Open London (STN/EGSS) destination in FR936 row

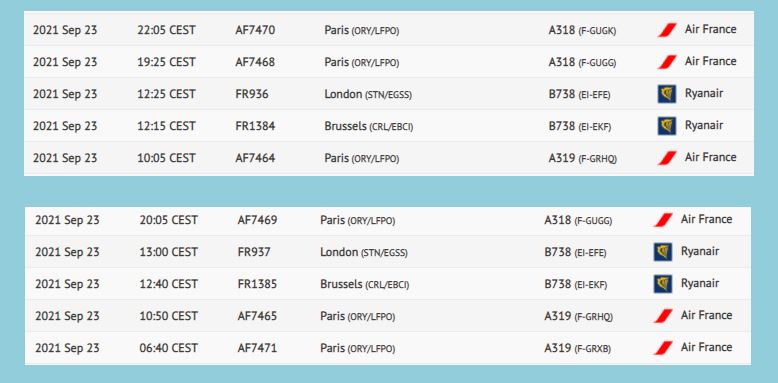point(368,94)
